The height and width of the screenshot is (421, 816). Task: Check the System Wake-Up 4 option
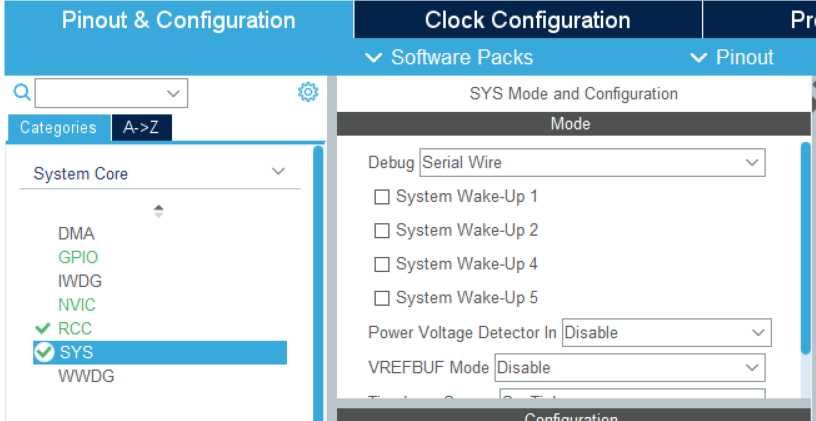381,265
